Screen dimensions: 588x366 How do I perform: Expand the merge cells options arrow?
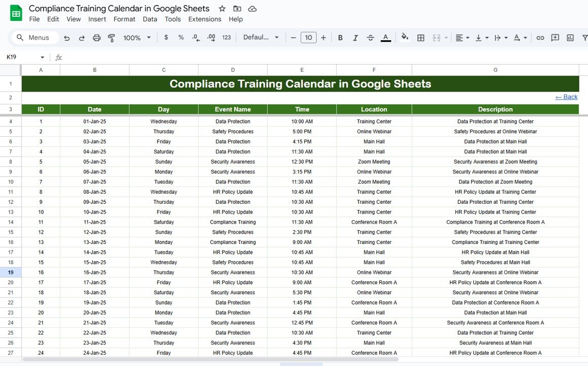coord(446,38)
